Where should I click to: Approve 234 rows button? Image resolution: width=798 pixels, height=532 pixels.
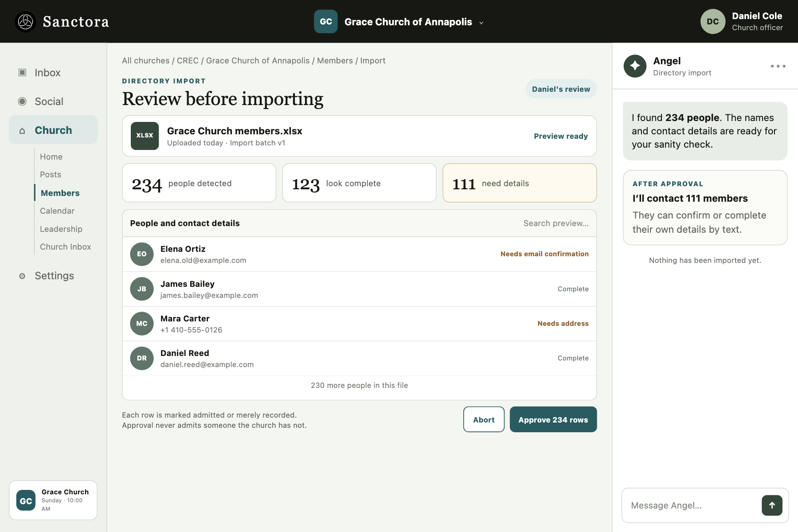coord(553,419)
